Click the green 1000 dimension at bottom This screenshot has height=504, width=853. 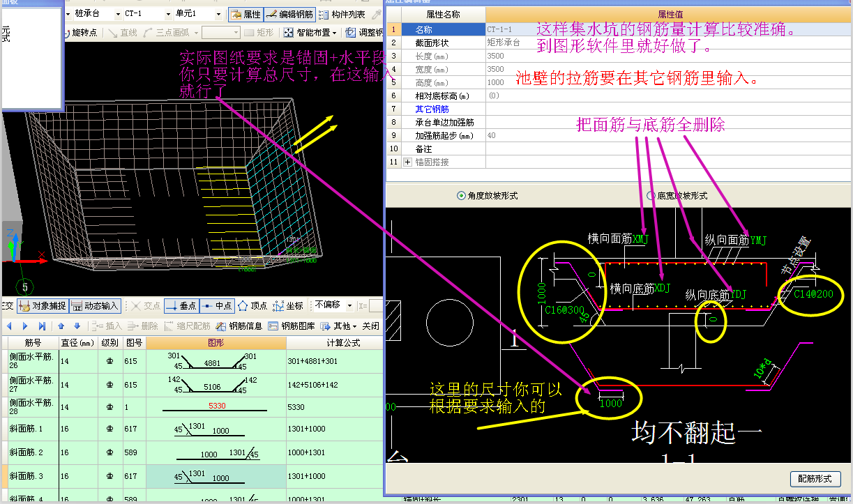click(611, 403)
